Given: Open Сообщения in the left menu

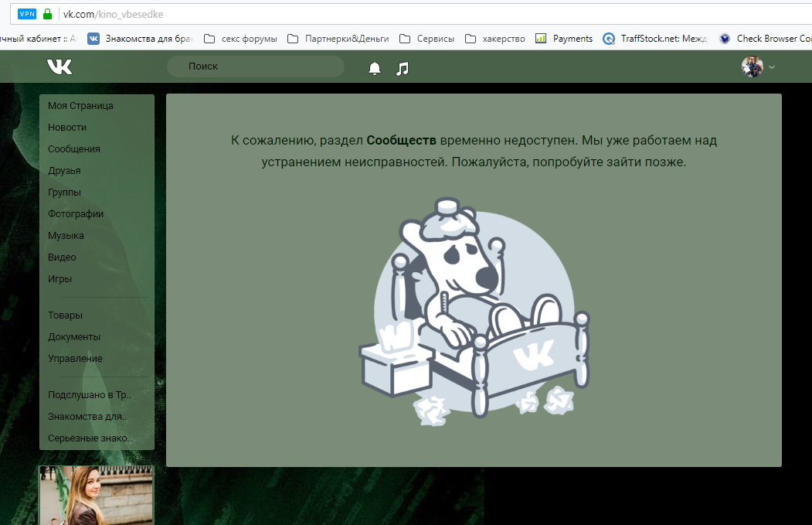Looking at the screenshot, I should click(x=74, y=148).
